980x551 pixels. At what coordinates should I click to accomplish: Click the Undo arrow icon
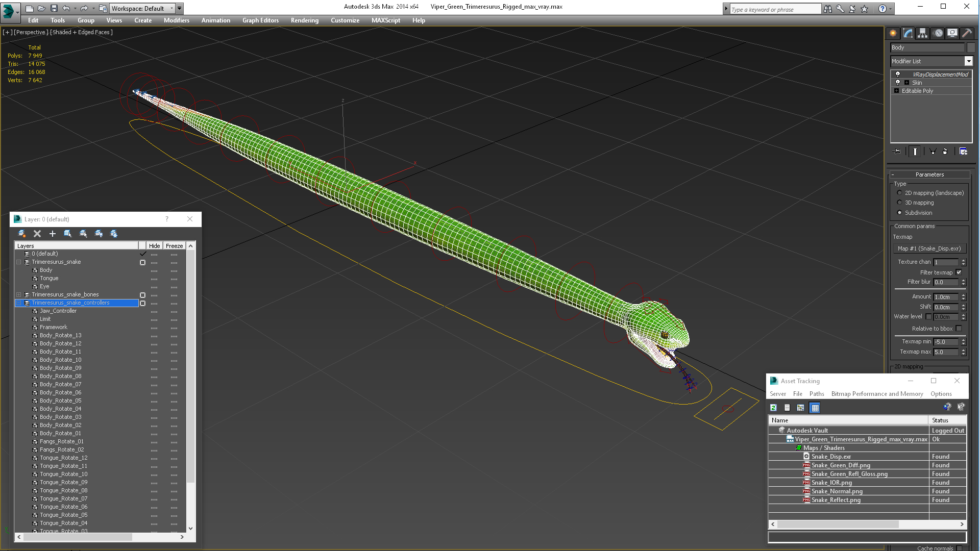click(66, 8)
